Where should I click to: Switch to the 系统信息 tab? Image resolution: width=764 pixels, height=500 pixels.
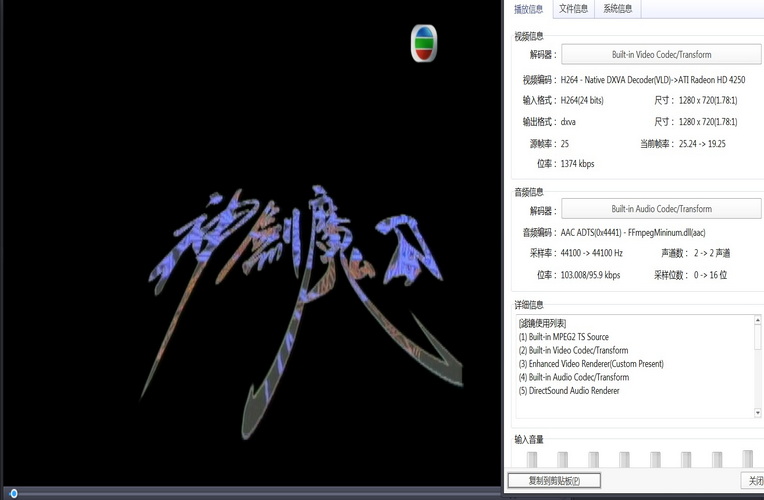point(617,9)
